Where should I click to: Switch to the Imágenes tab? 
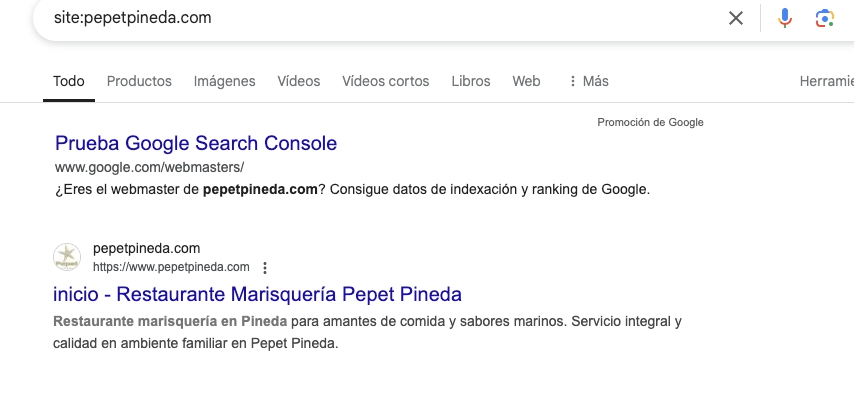(224, 81)
